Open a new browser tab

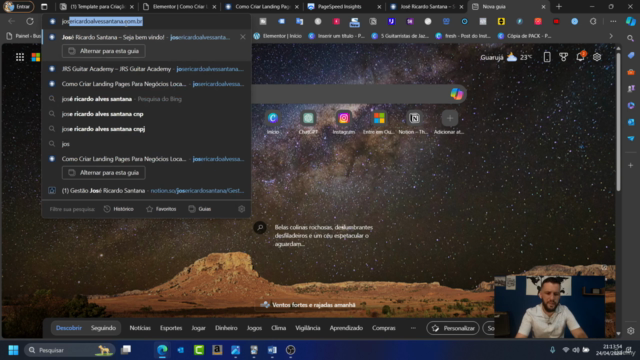click(x=559, y=7)
